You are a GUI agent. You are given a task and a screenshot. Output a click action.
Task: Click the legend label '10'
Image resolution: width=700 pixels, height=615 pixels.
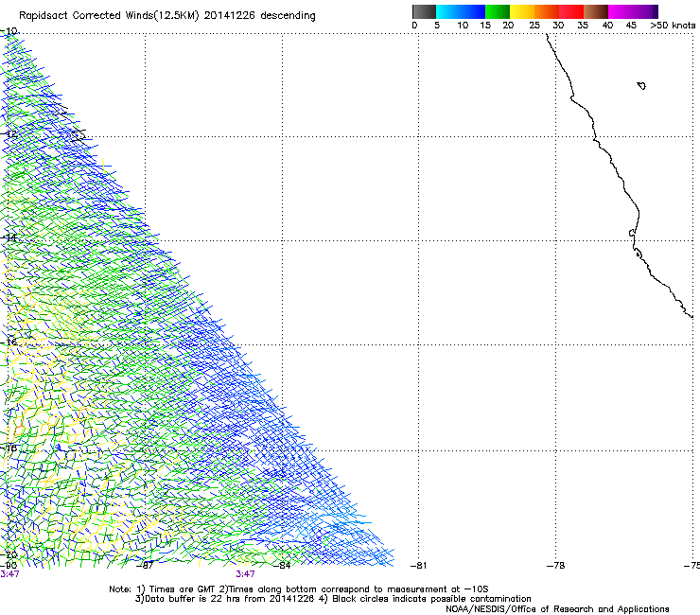(x=463, y=26)
